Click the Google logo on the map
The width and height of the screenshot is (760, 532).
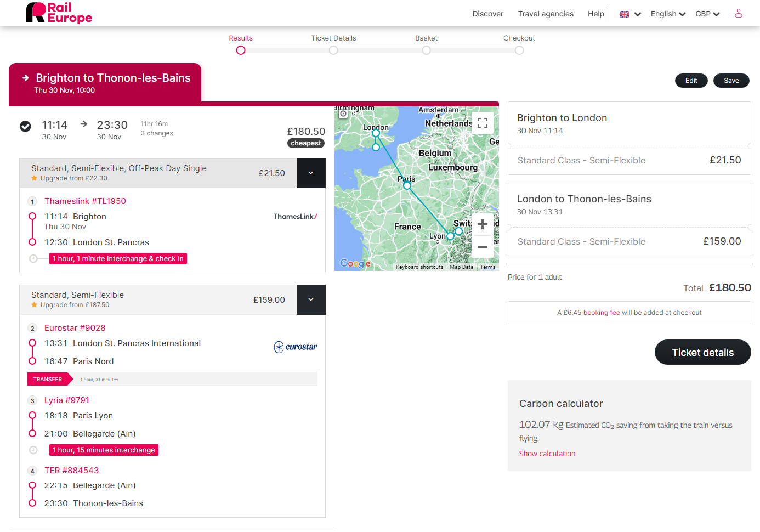(355, 263)
